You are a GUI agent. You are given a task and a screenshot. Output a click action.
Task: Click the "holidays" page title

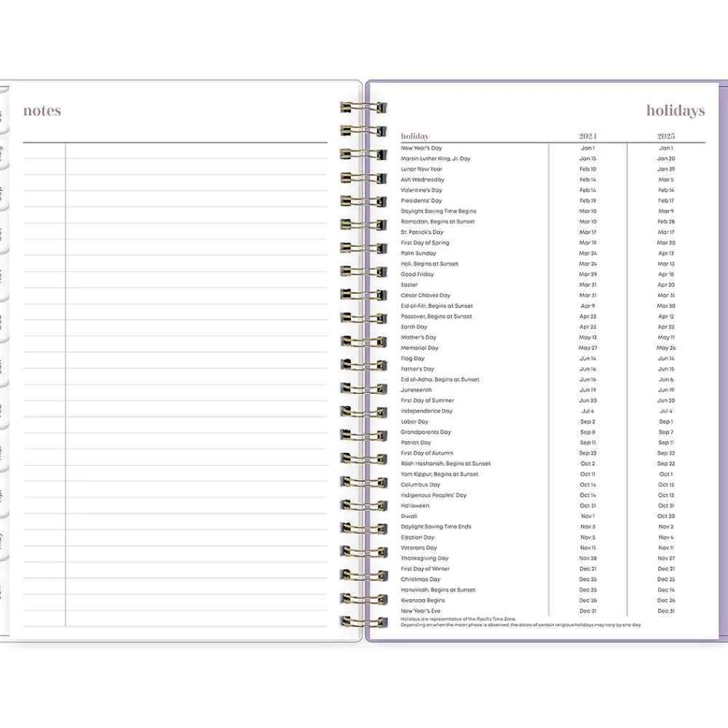point(675,111)
